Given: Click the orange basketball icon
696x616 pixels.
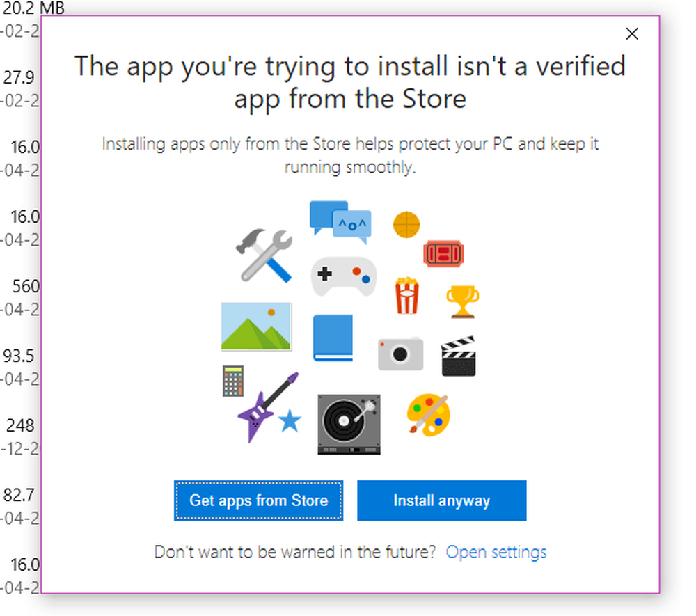Looking at the screenshot, I should (406, 225).
